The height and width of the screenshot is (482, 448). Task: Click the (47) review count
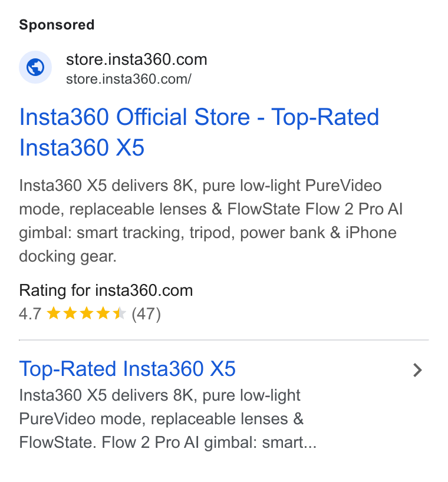pyautogui.click(x=146, y=314)
